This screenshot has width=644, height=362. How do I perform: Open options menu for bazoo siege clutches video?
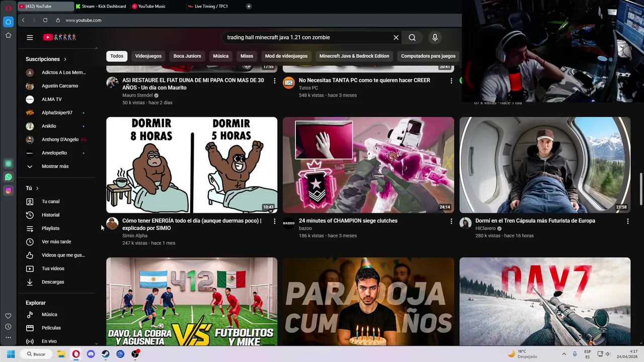coord(451,221)
